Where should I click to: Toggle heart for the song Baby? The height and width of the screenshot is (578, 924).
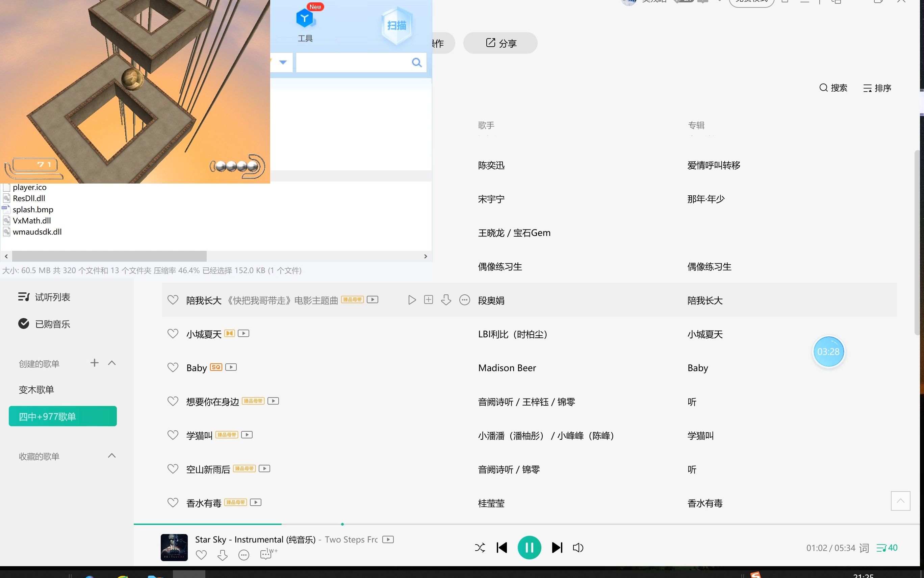click(173, 367)
